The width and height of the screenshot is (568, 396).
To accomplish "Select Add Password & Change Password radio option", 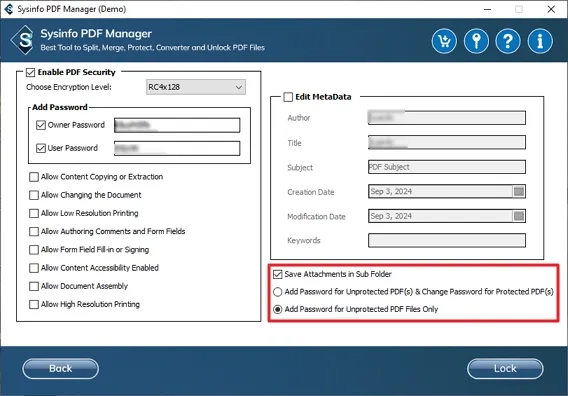I will 277,292.
